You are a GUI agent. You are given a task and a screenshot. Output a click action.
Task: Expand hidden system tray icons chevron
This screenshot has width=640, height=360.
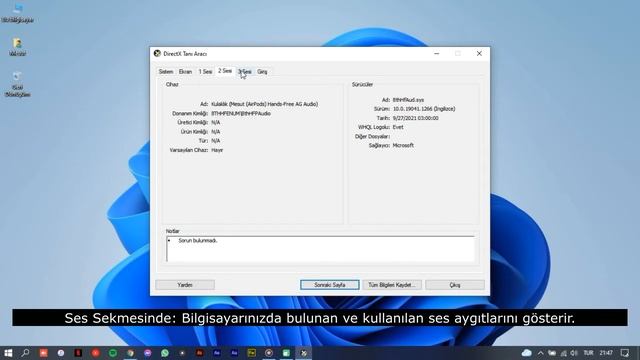540,353
